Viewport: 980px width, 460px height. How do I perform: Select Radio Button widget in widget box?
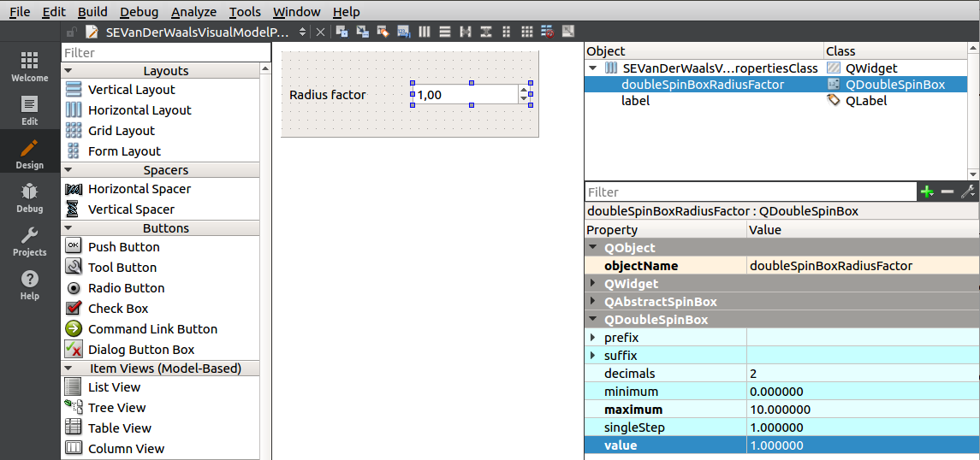click(126, 288)
